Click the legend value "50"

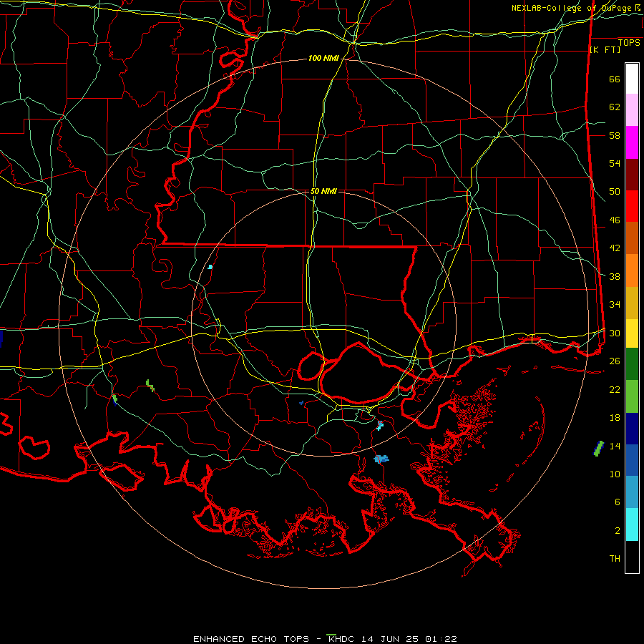tap(615, 192)
